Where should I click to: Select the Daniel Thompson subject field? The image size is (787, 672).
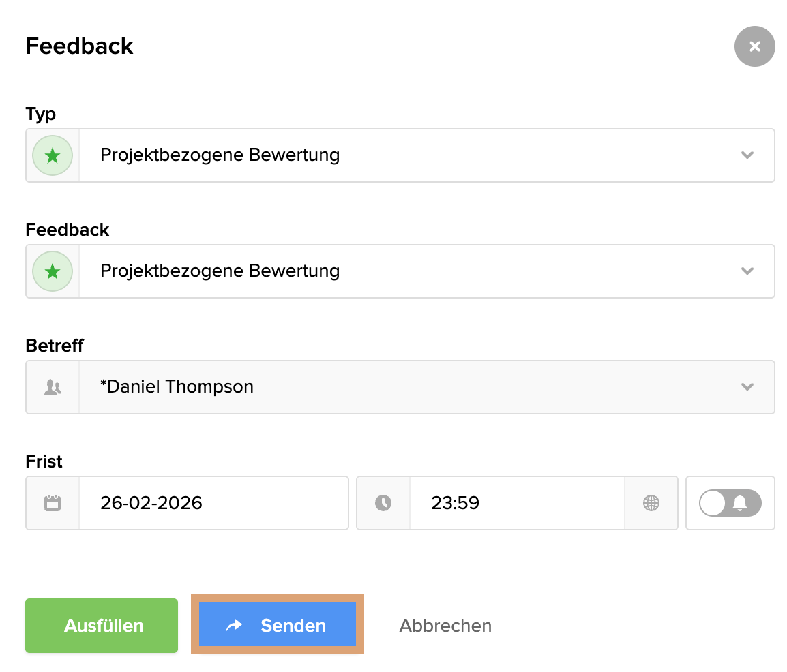pyautogui.click(x=409, y=387)
